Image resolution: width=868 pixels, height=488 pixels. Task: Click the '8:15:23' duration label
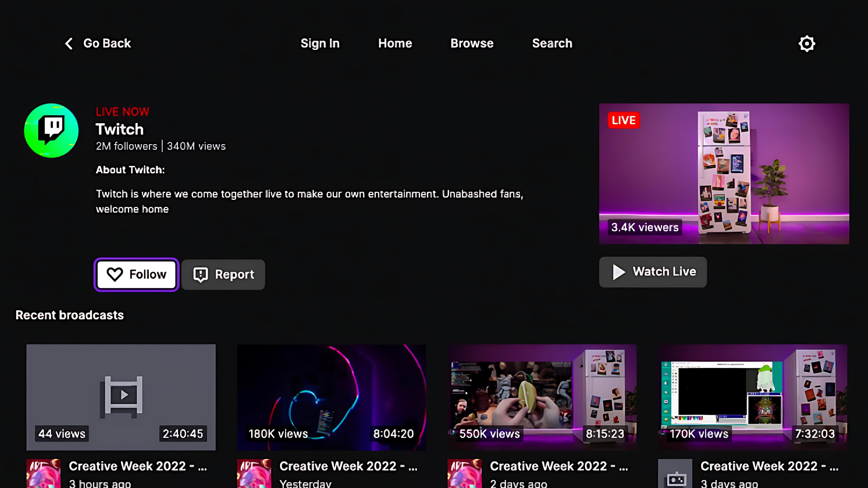(x=605, y=434)
